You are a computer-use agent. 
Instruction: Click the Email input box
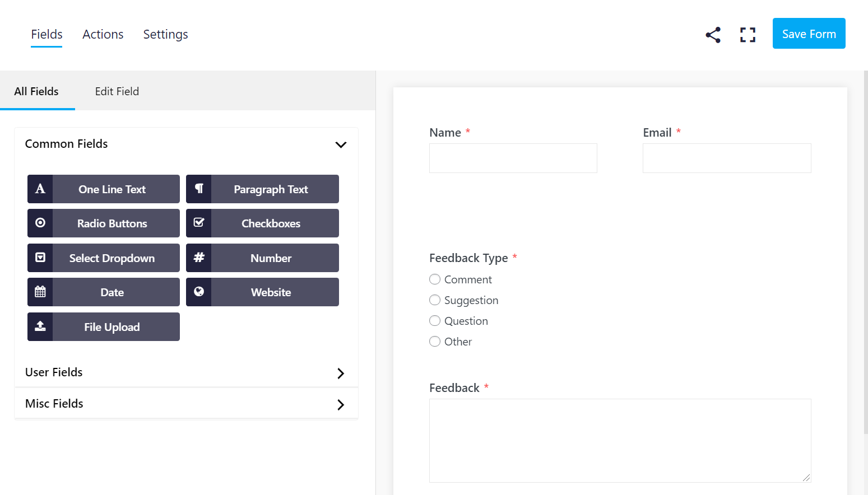[726, 158]
